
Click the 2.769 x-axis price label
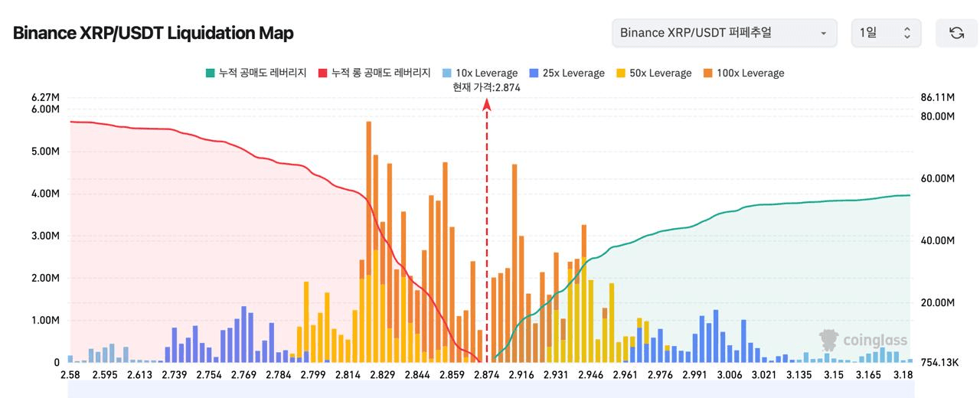(243, 374)
